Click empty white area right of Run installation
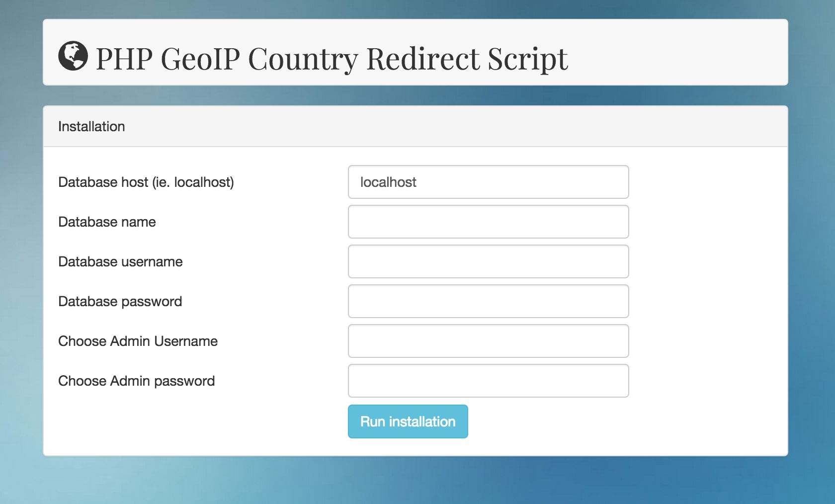This screenshot has width=835, height=504. tap(621, 422)
